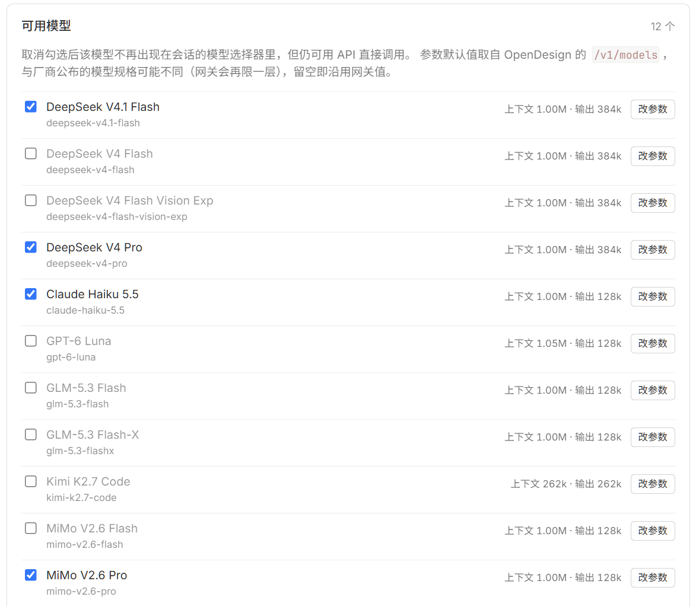Viewport: 696px width, 616px height.
Task: Click model id mimo-v2.6-flash
Action: (85, 544)
